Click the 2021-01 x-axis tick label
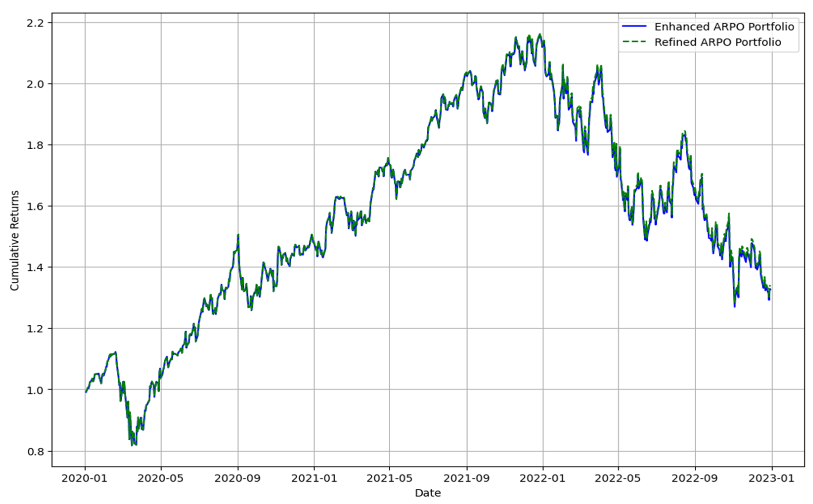This screenshot has height=504, width=813. [x=314, y=479]
